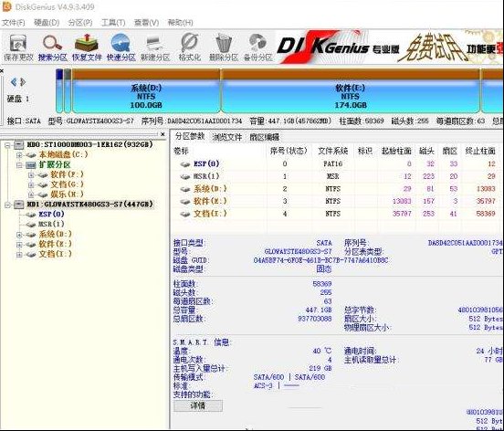Click the 文件系统 column header
This screenshot has width=504, height=431.
pyautogui.click(x=333, y=151)
